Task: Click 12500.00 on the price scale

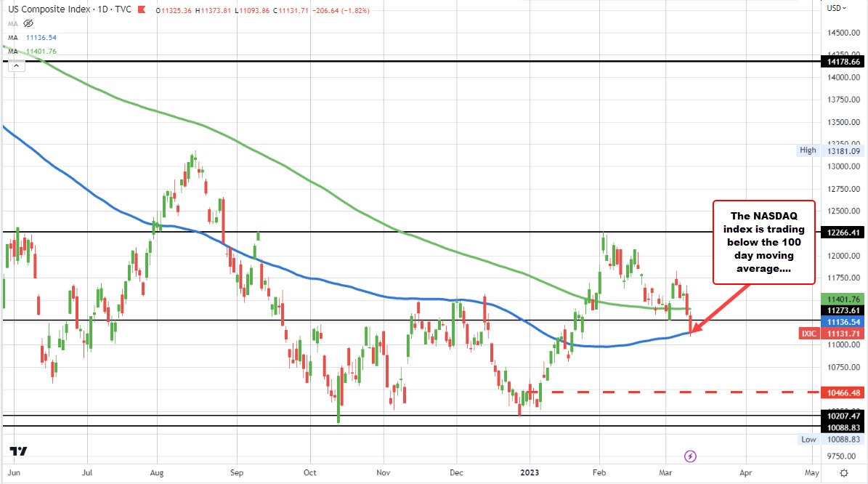Action: 843,211
